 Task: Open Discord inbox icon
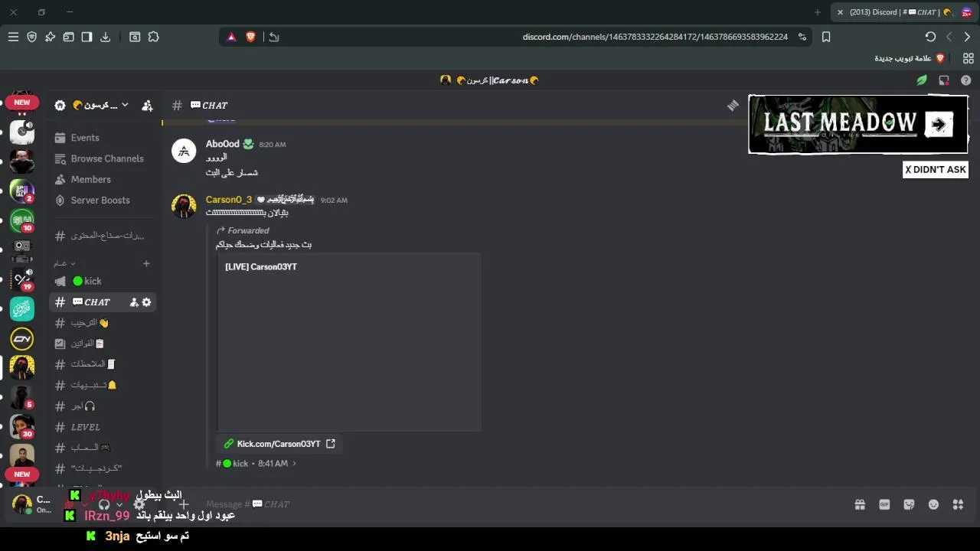click(x=944, y=80)
